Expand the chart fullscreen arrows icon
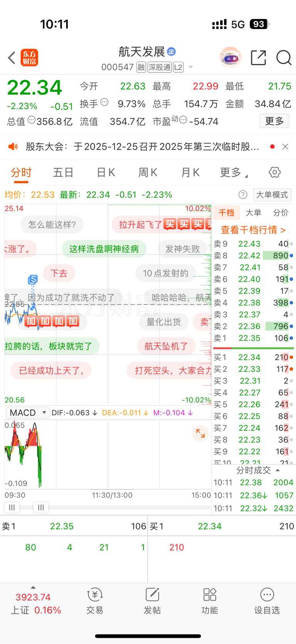 (x=200, y=433)
